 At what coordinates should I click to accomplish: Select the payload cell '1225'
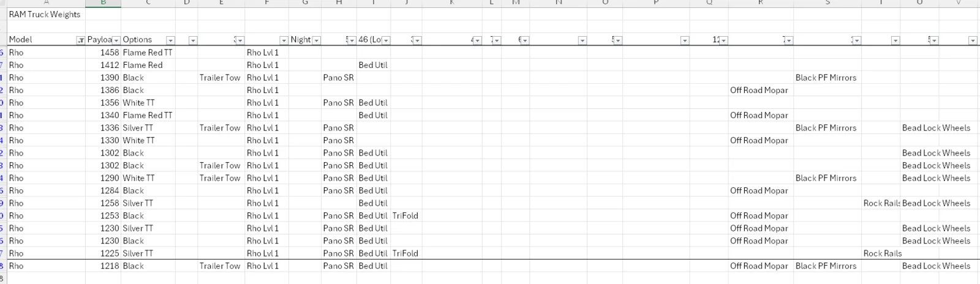(110, 253)
